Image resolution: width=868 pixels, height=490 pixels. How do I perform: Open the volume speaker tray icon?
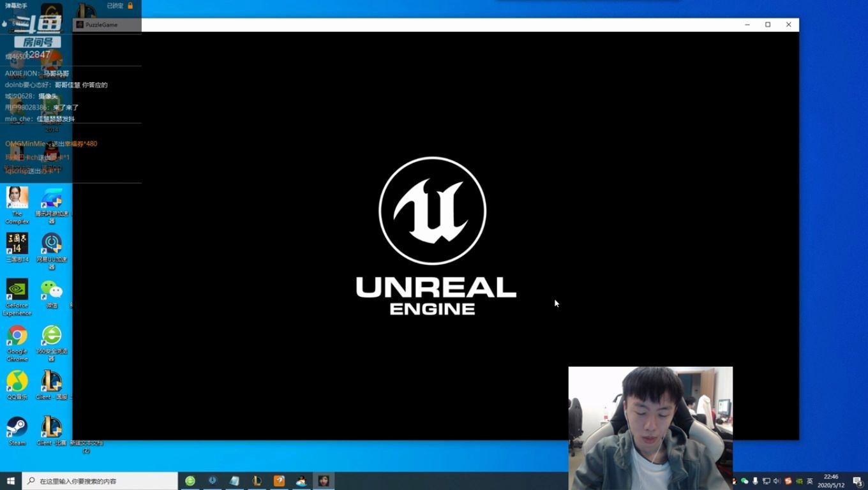777,481
